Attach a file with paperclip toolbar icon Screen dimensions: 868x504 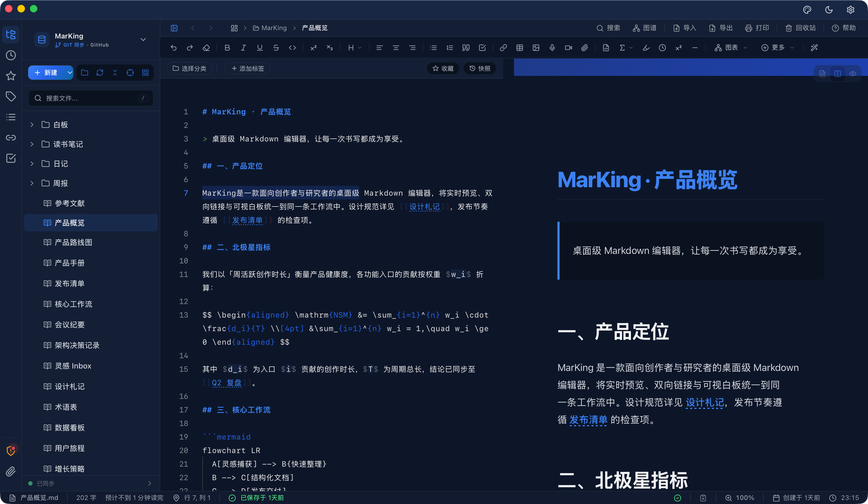[585, 48]
